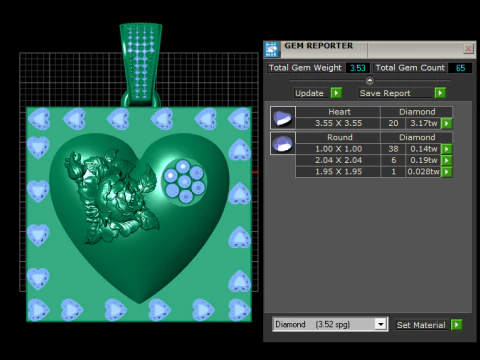480x360 pixels.
Task: Click the green arrow next to Set Material
Action: (x=456, y=324)
